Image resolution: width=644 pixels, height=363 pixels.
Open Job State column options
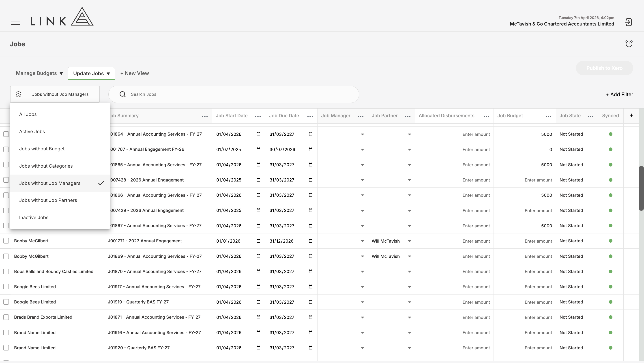pyautogui.click(x=590, y=116)
